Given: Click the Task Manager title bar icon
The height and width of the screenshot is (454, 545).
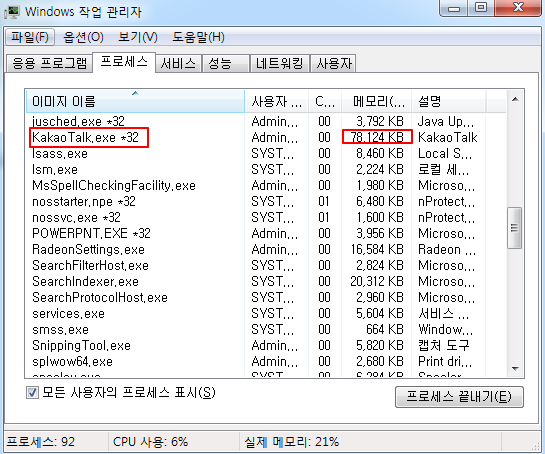Looking at the screenshot, I should pos(11,12).
